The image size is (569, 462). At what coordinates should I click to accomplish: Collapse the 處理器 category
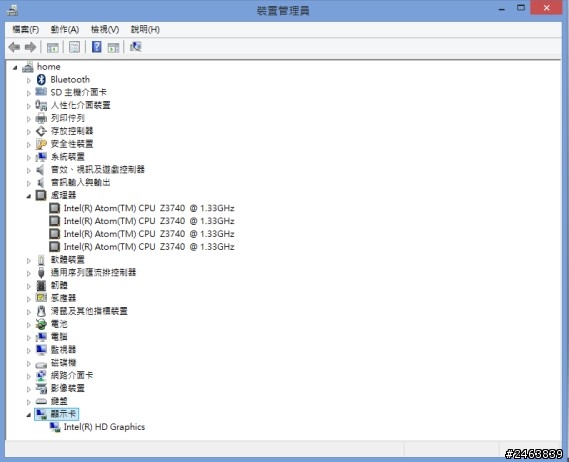[29, 196]
